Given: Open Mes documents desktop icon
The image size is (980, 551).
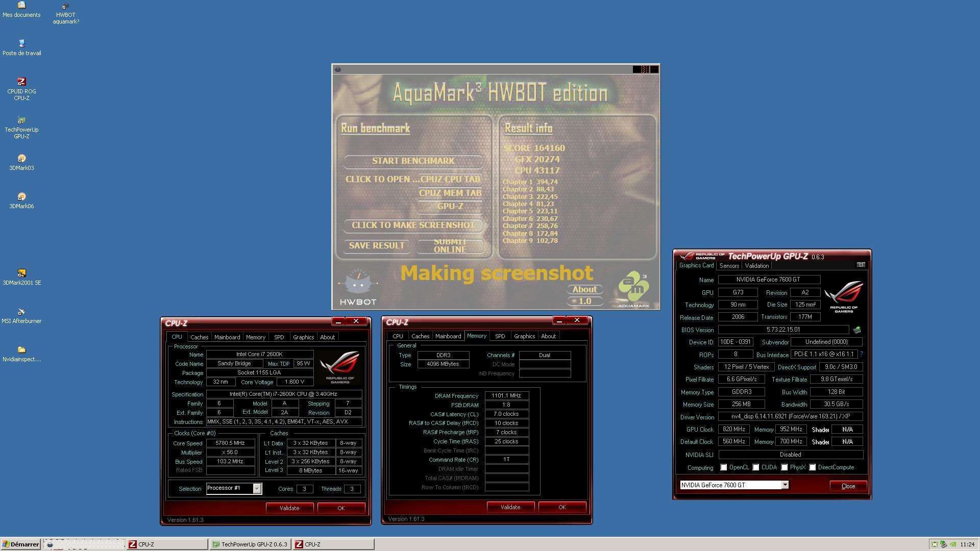Looking at the screenshot, I should point(21,9).
